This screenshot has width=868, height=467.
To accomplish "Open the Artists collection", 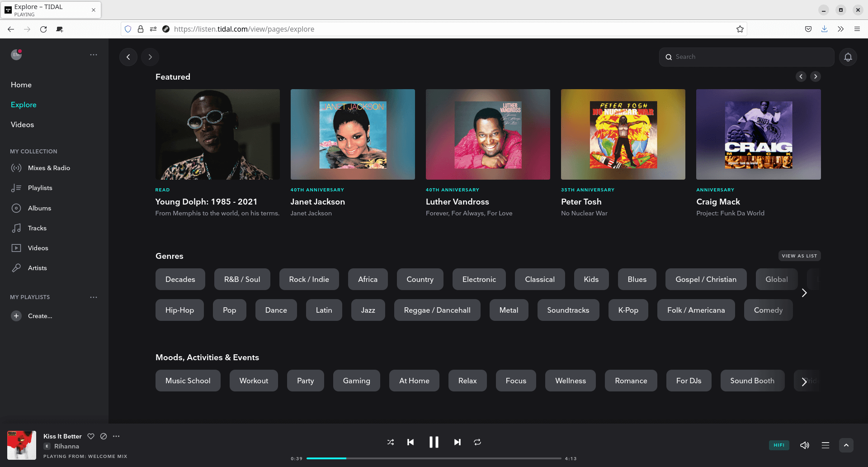I will click(38, 267).
